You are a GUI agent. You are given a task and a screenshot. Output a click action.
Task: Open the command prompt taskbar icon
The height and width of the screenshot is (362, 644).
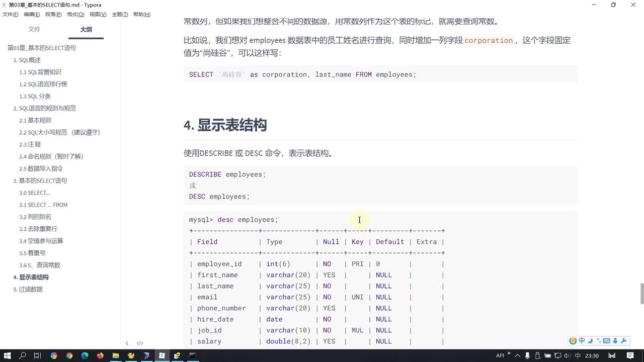tap(192, 355)
